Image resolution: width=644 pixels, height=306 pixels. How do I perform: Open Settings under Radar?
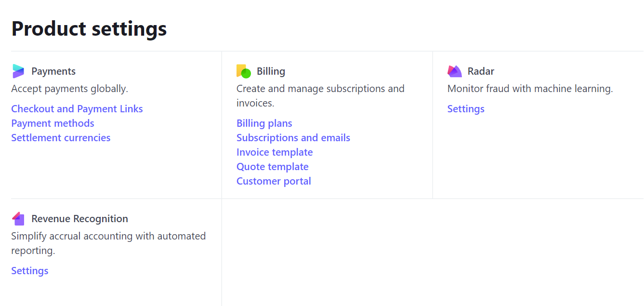(x=466, y=109)
